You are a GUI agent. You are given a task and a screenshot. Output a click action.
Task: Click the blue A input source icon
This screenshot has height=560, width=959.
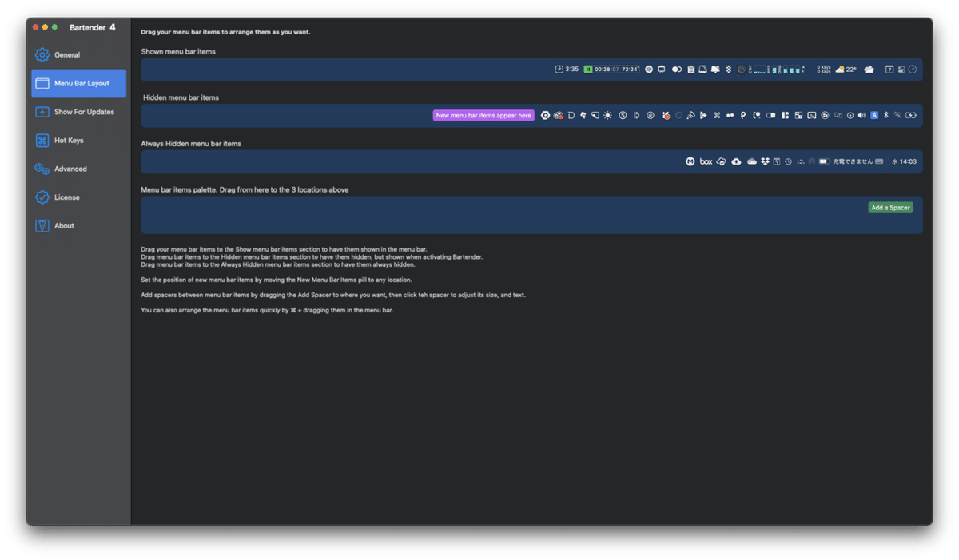(874, 116)
